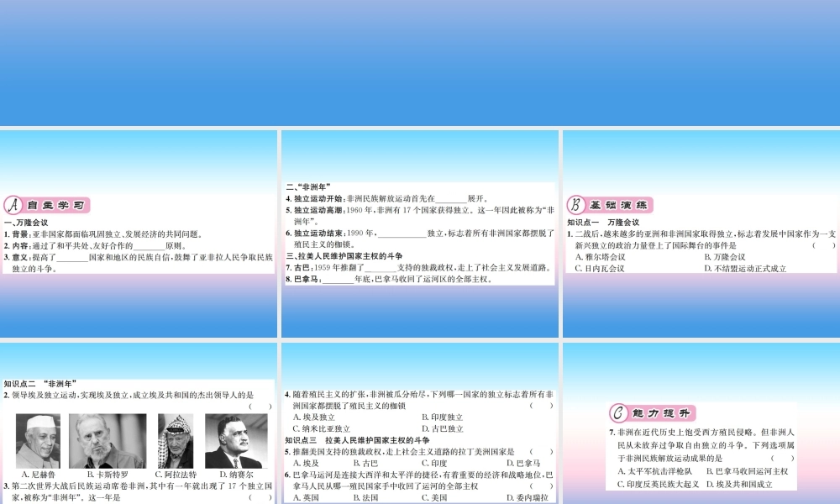Viewport: 840px width, 504px height.
Task: Select the caption B. 卡斯特罗
Action: 108,475
